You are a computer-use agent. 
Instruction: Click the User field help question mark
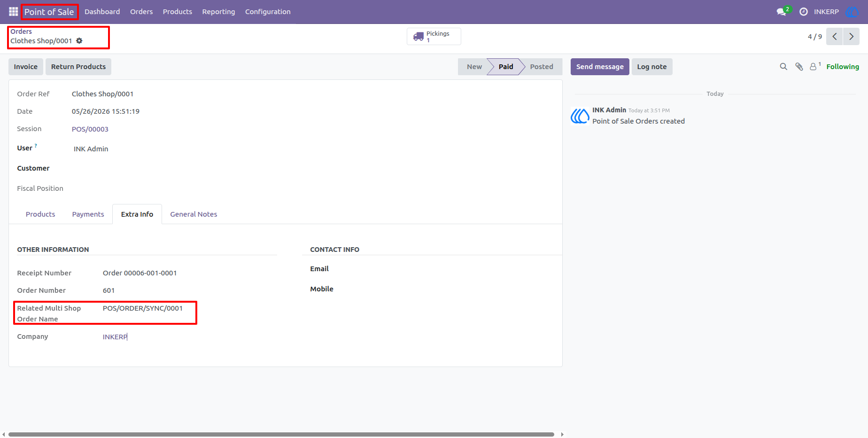coord(36,146)
